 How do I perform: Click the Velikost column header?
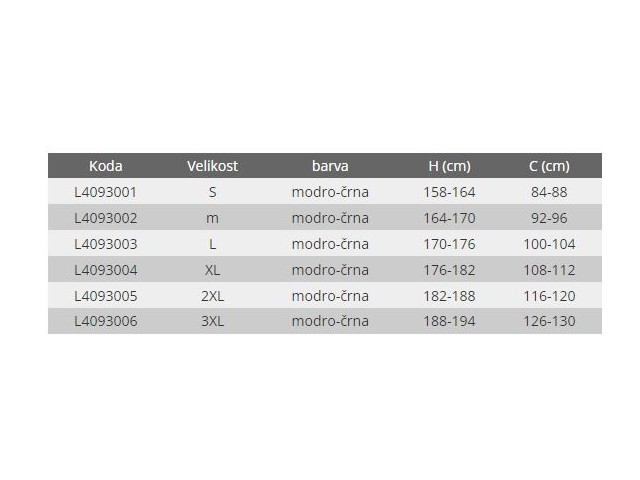[x=212, y=166]
